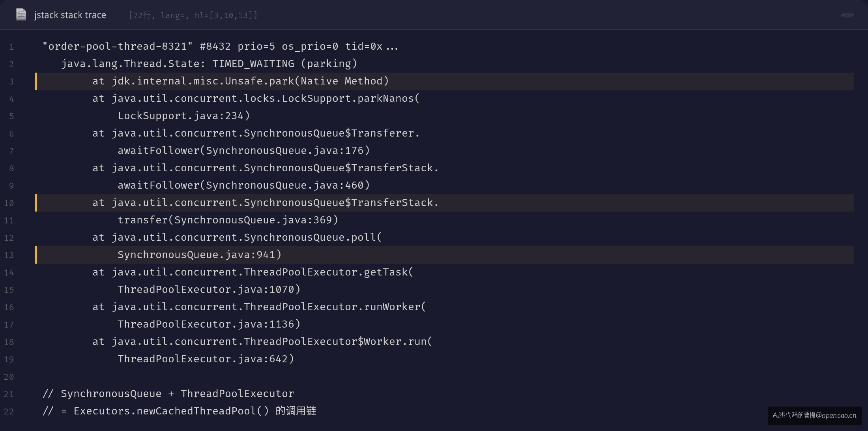Click the order-pool-thread-8321 thread header line

220,47
